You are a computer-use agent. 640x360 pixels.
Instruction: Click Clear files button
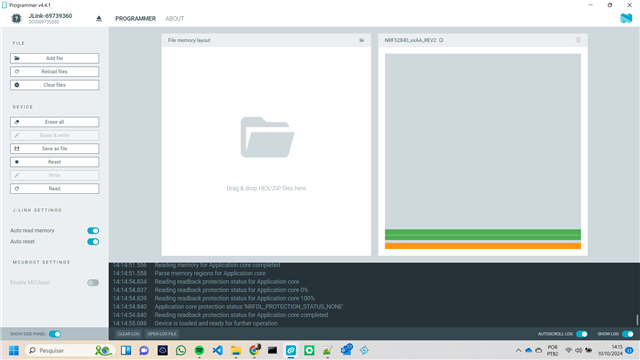coord(54,85)
